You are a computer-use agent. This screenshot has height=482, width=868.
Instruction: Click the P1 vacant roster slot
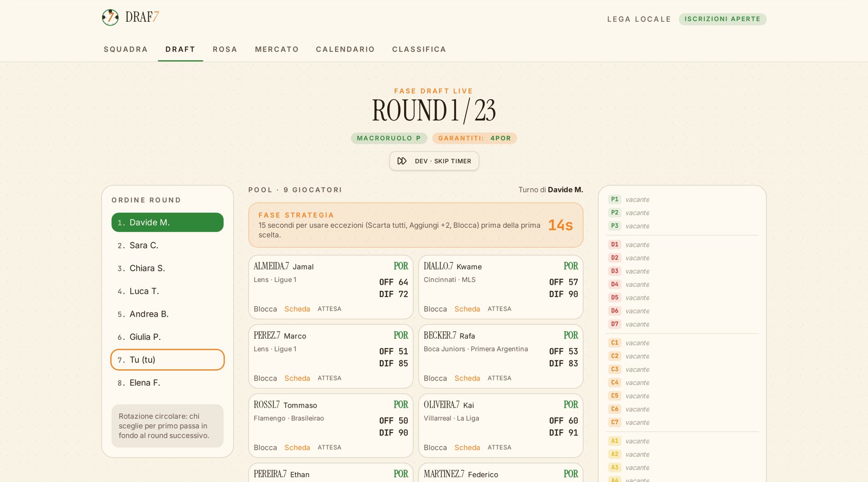tap(682, 200)
